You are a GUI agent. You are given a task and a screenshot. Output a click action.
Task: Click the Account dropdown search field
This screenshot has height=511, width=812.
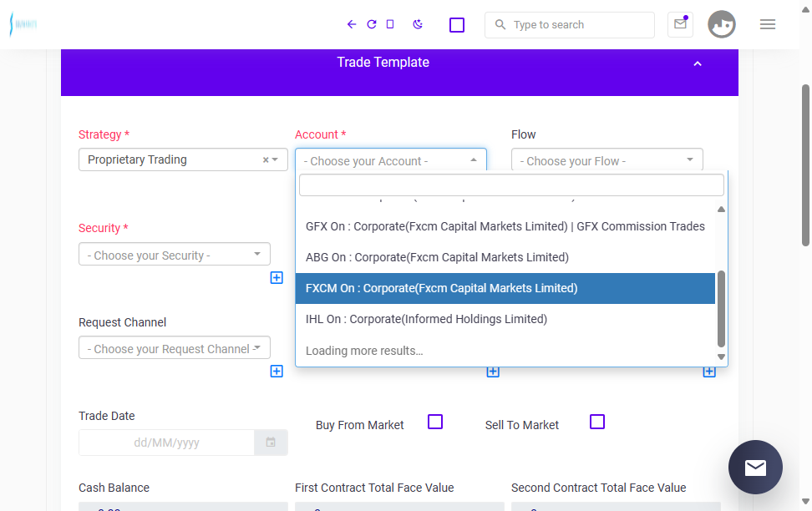pos(511,185)
